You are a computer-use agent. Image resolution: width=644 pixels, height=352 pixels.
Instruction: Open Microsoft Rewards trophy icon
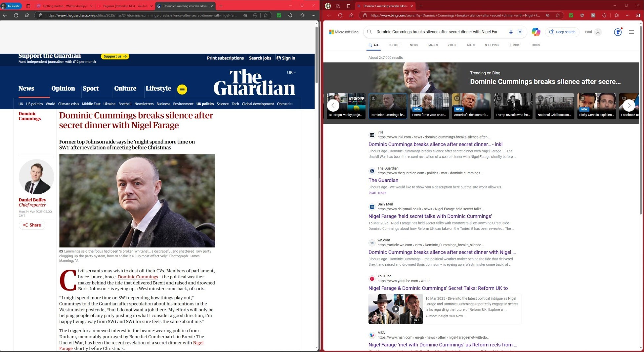tap(618, 32)
